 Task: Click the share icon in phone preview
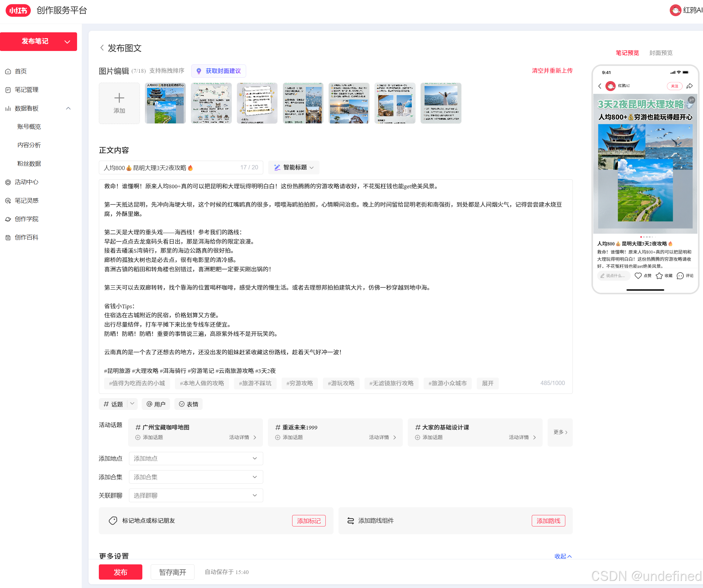click(689, 86)
